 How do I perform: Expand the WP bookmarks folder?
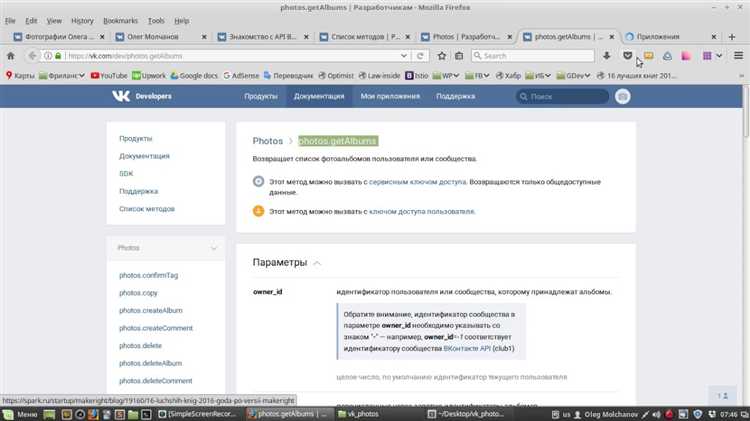point(445,76)
